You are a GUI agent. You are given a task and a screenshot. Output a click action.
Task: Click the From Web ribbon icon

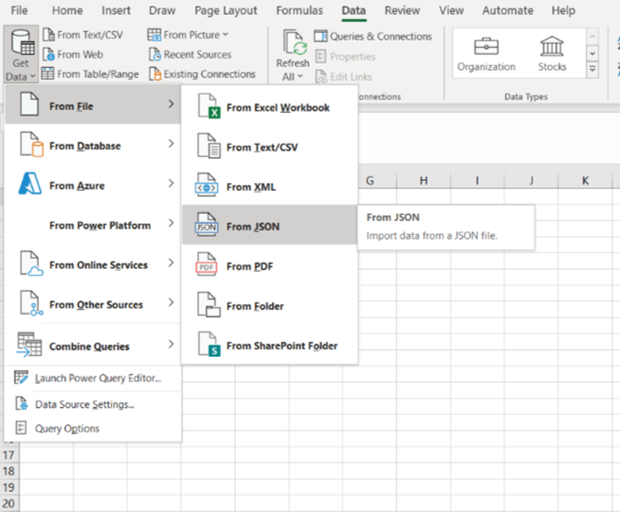(x=49, y=54)
